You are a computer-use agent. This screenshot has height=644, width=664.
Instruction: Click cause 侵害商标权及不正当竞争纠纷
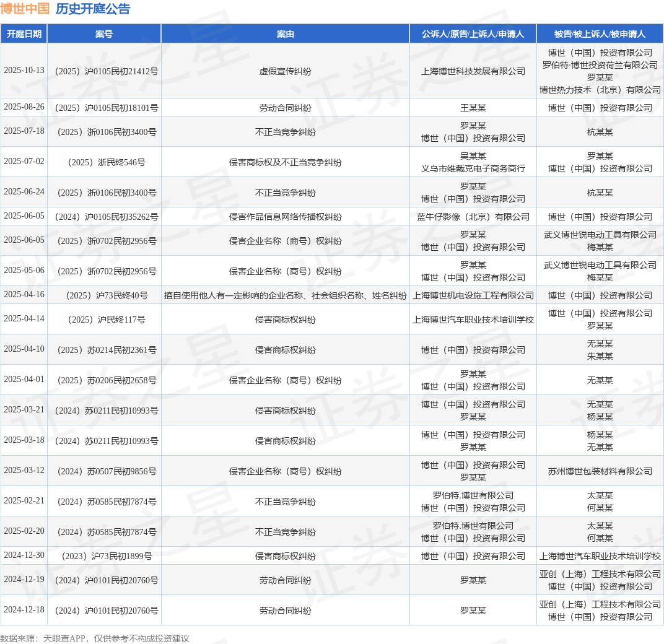[x=286, y=162]
